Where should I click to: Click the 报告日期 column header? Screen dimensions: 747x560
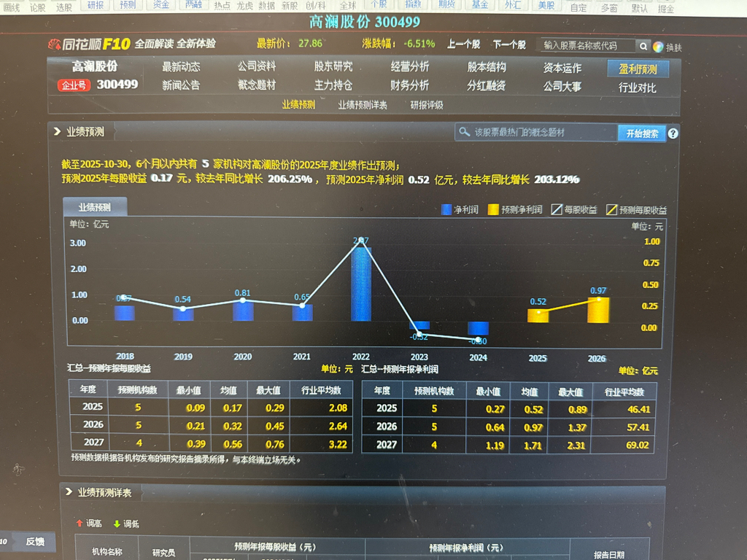[x=609, y=555]
